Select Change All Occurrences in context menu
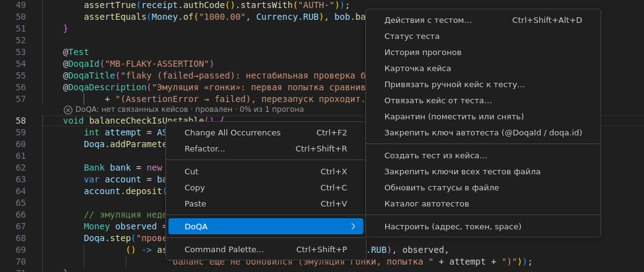 point(266,132)
